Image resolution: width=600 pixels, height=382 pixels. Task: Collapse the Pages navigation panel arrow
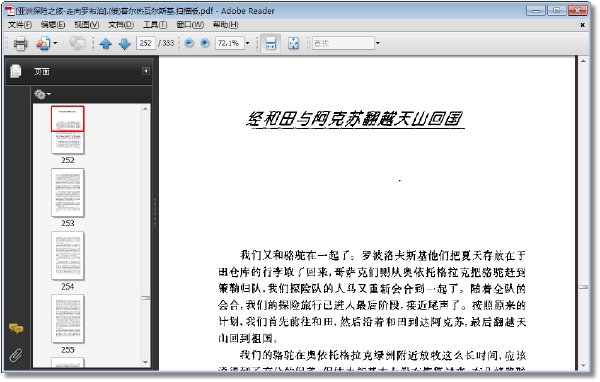click(x=146, y=71)
